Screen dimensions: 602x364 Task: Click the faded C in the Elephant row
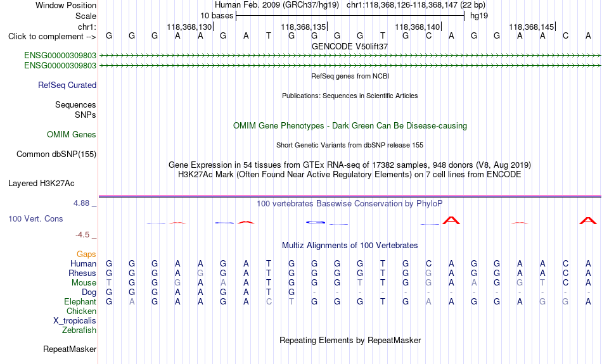pos(269,302)
